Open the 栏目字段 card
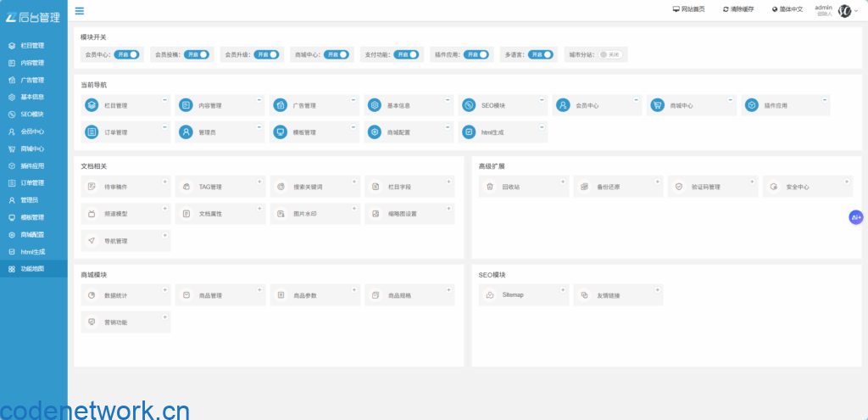This screenshot has width=868, height=420. click(409, 187)
